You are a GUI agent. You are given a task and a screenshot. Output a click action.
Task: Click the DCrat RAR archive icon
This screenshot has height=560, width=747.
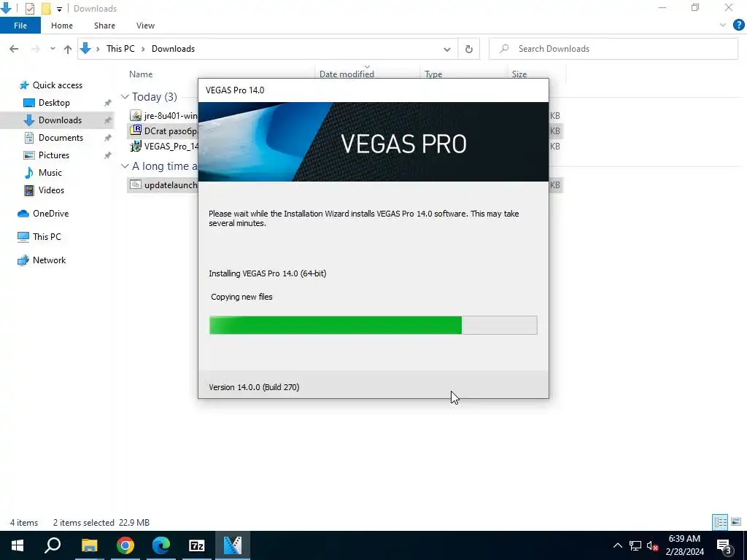pos(136,130)
